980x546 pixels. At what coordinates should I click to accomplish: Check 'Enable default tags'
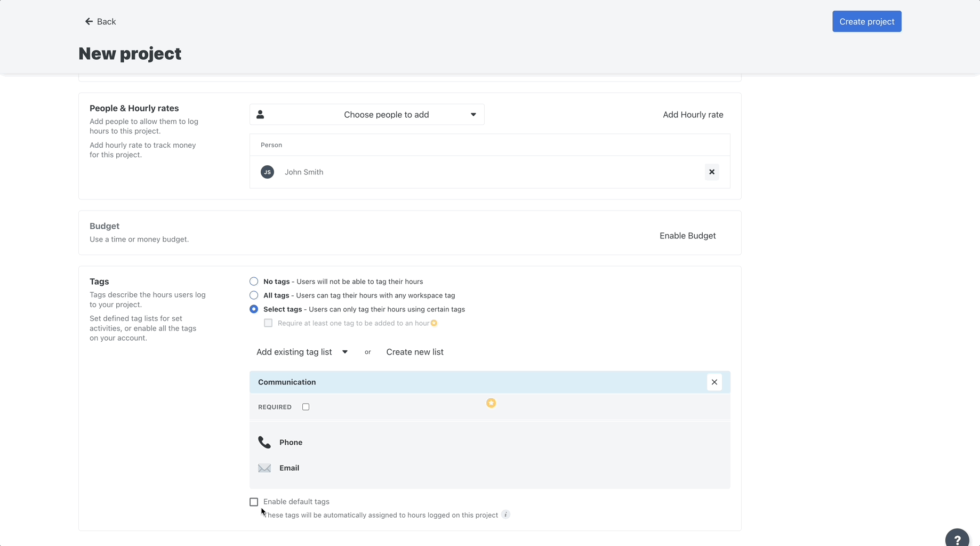pyautogui.click(x=253, y=502)
